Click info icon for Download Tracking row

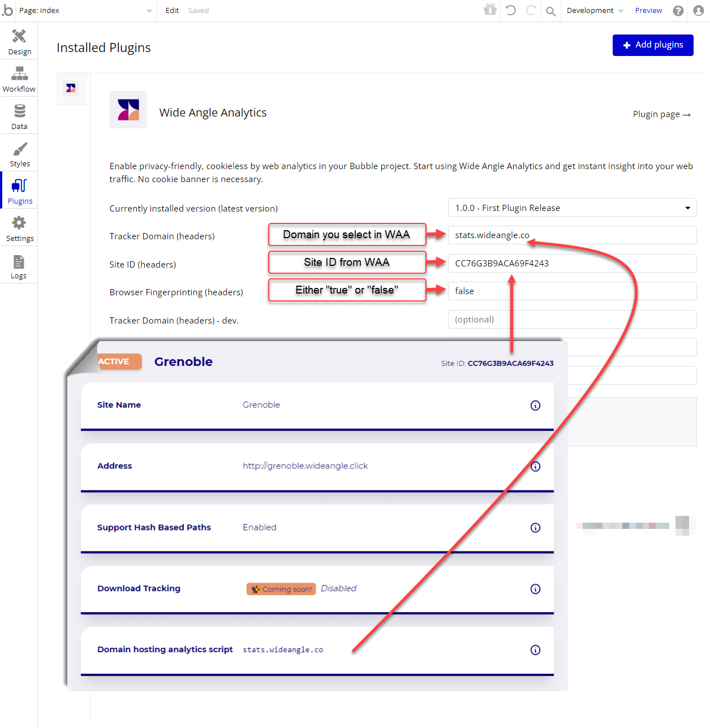pyautogui.click(x=535, y=589)
